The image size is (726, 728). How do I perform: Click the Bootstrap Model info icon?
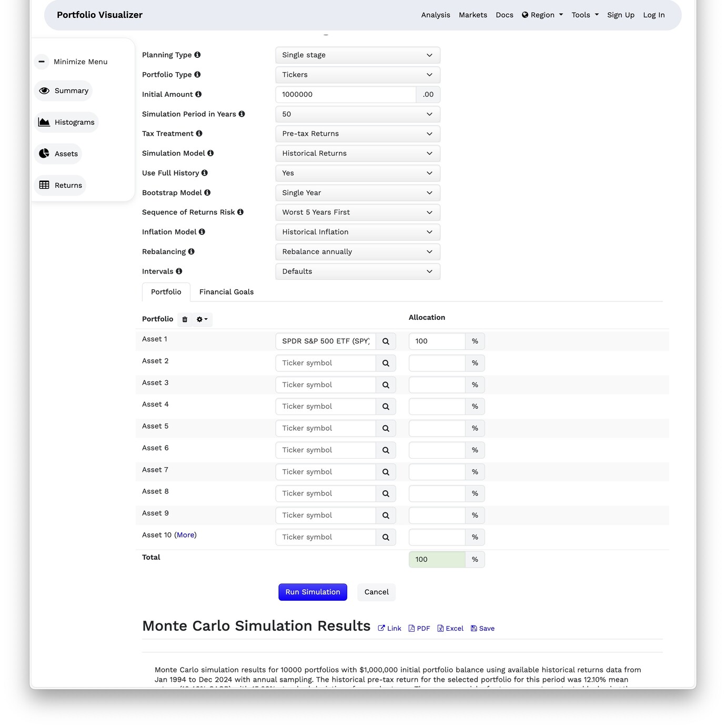point(207,193)
